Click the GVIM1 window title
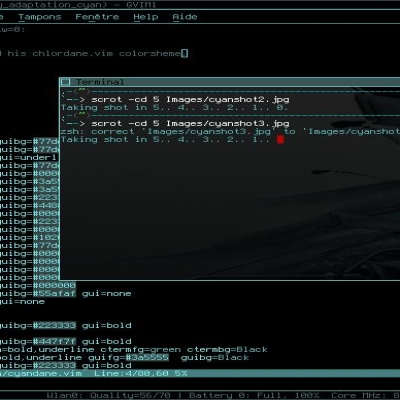The image size is (400, 400). (x=141, y=5)
